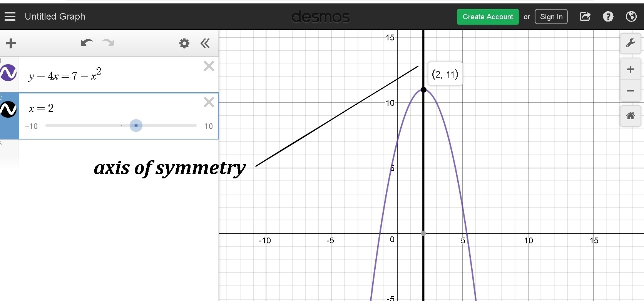Collapse the expression list panel
Viewport: 644px width, 301px height.
(205, 43)
